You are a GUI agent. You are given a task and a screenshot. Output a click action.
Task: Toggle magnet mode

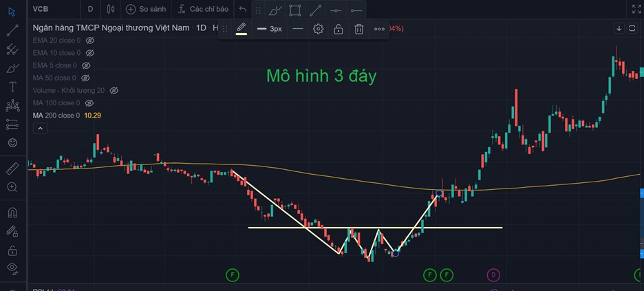(12, 213)
